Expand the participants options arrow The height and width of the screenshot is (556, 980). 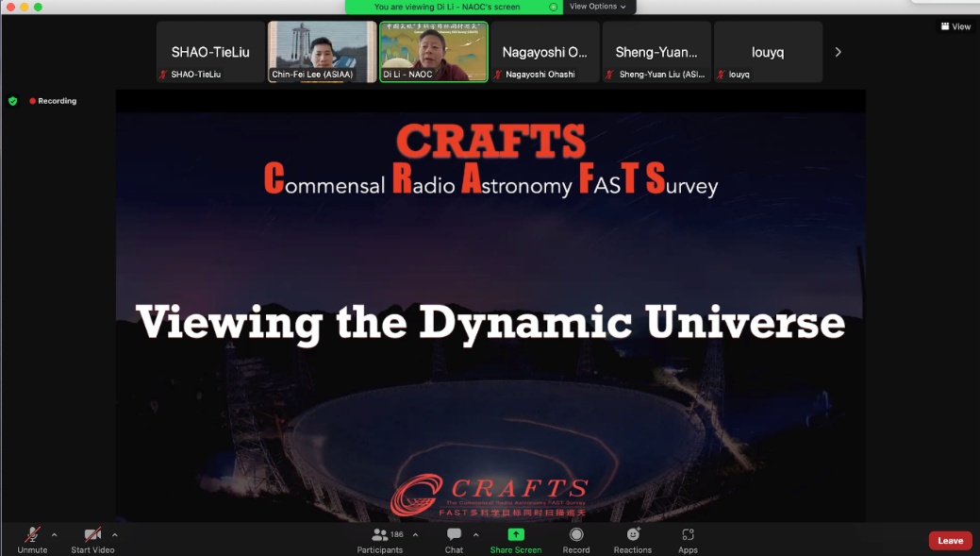[416, 534]
